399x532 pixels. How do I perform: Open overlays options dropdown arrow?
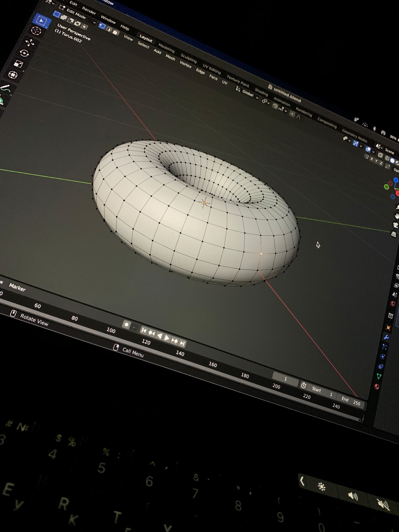[x=373, y=152]
